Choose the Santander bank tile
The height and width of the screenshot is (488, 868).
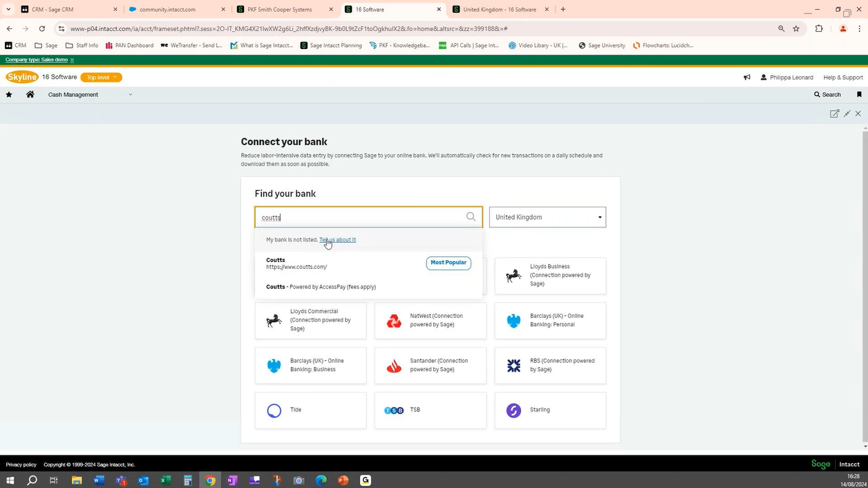431,366
